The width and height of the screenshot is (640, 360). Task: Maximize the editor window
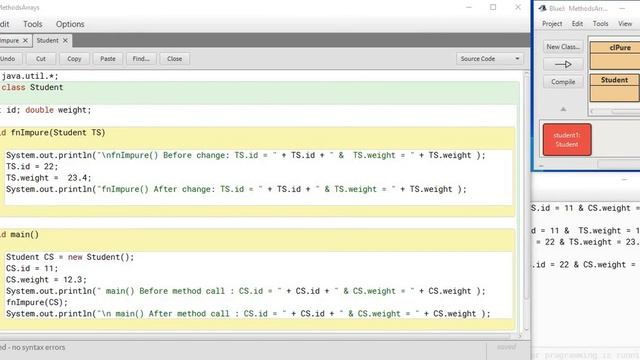pyautogui.click(x=493, y=7)
